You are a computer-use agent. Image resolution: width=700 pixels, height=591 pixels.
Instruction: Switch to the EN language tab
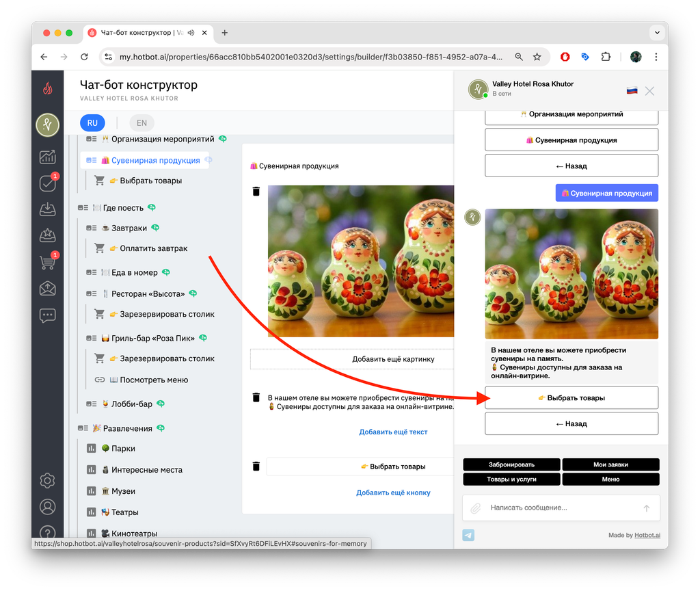click(x=142, y=123)
